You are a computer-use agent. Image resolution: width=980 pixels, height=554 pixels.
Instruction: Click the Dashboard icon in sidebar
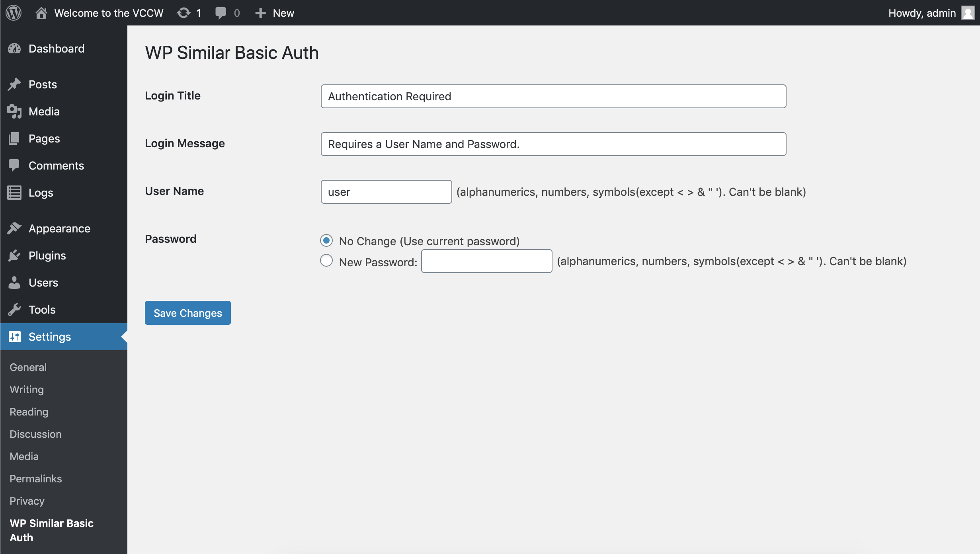pyautogui.click(x=15, y=48)
